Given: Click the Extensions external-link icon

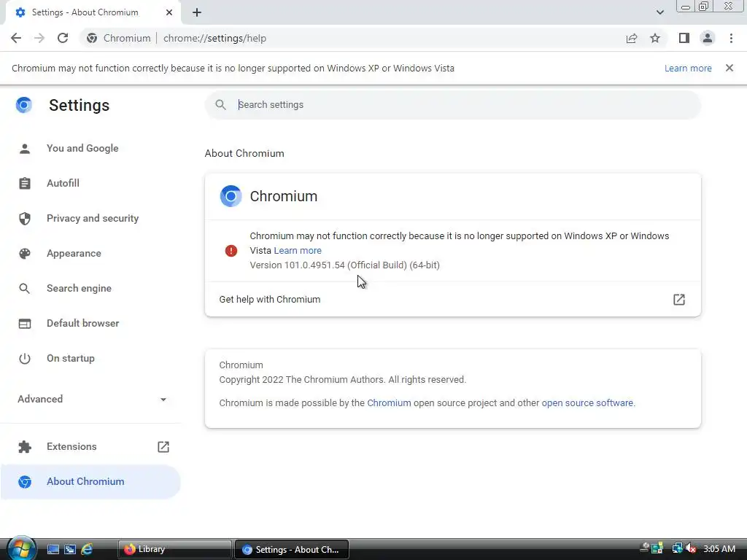Looking at the screenshot, I should point(163,447).
